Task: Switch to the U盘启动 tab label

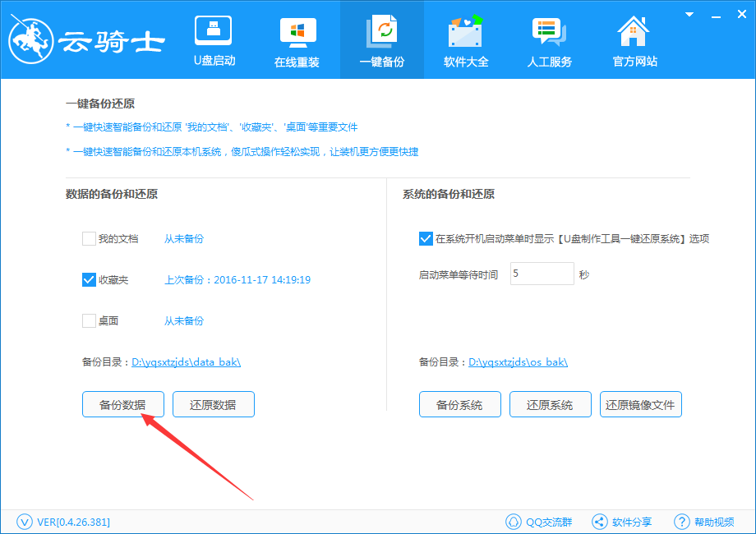Action: click(214, 61)
